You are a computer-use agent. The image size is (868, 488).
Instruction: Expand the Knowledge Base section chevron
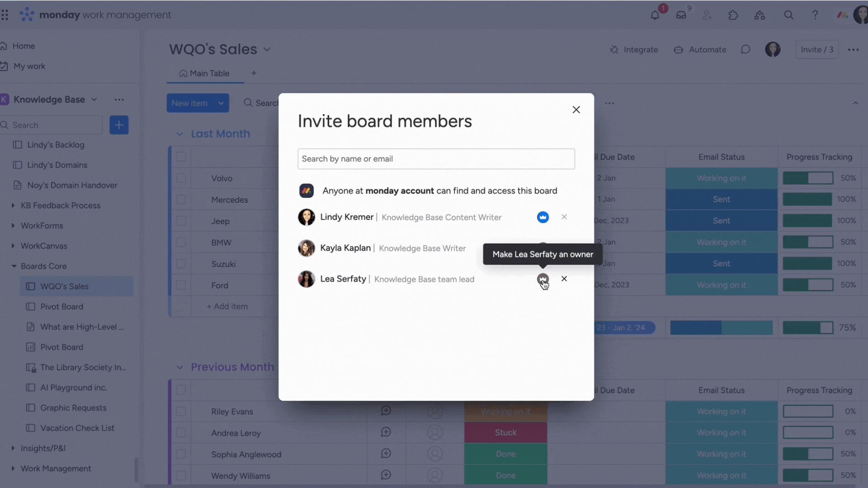(93, 99)
